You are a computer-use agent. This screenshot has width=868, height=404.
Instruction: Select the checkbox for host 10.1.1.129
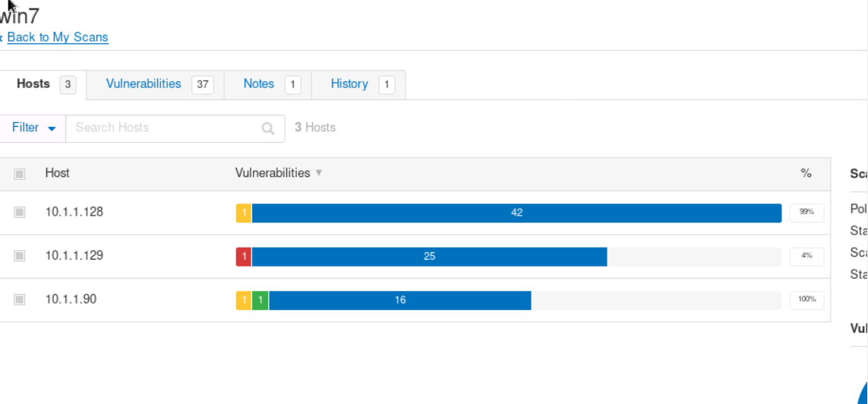20,257
